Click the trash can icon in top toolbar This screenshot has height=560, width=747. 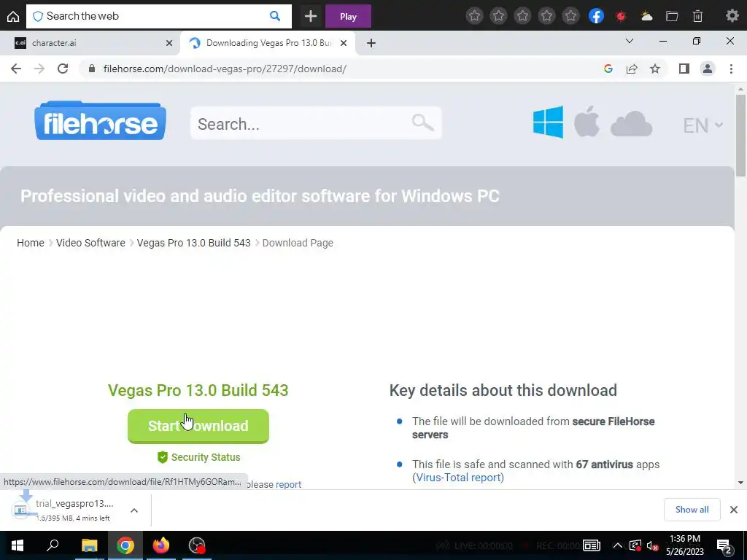click(x=697, y=16)
